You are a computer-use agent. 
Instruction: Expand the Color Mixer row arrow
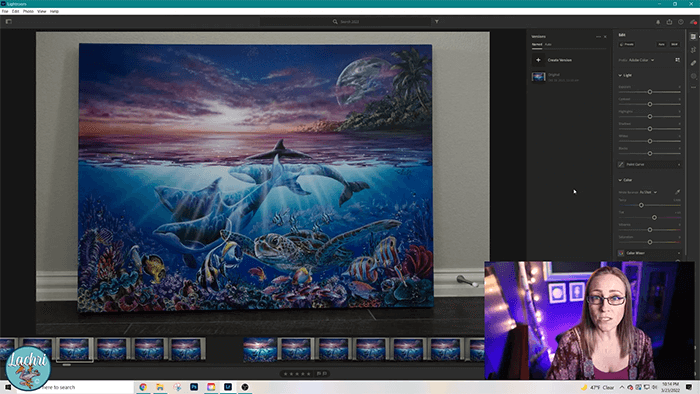679,253
